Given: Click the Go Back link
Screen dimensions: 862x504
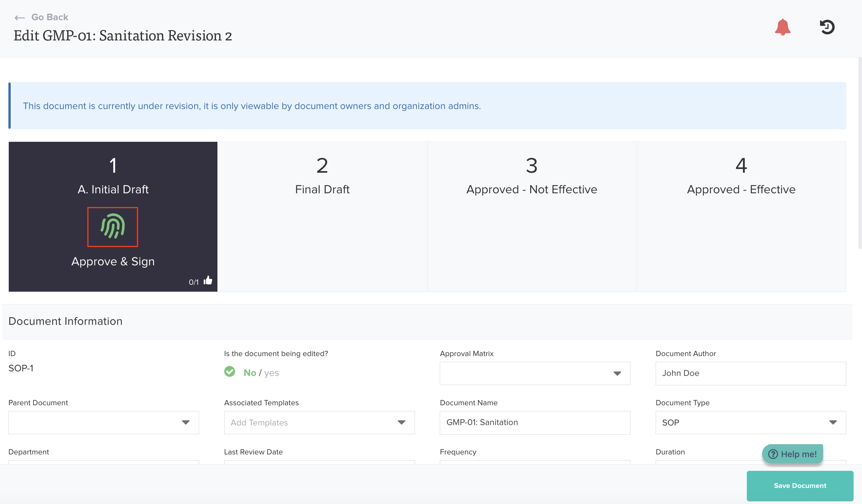Looking at the screenshot, I should 50,17.
